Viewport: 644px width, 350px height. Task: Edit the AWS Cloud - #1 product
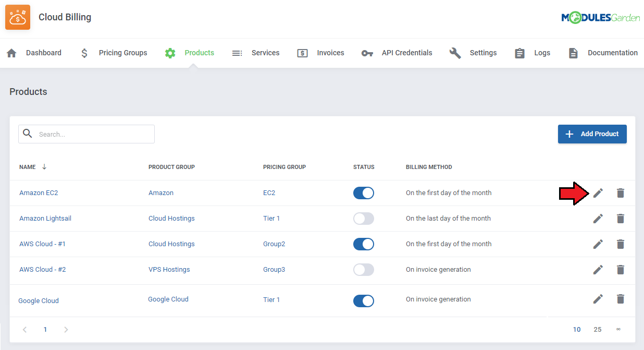coord(598,244)
